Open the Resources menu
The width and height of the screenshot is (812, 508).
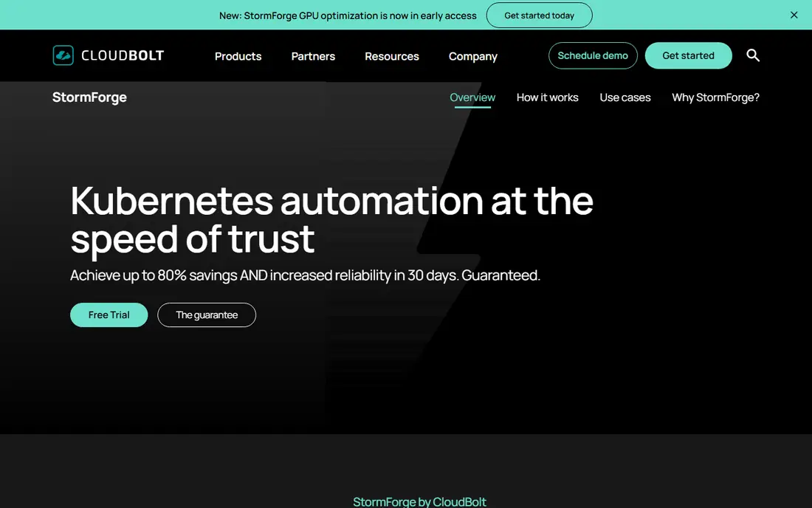[x=392, y=56]
